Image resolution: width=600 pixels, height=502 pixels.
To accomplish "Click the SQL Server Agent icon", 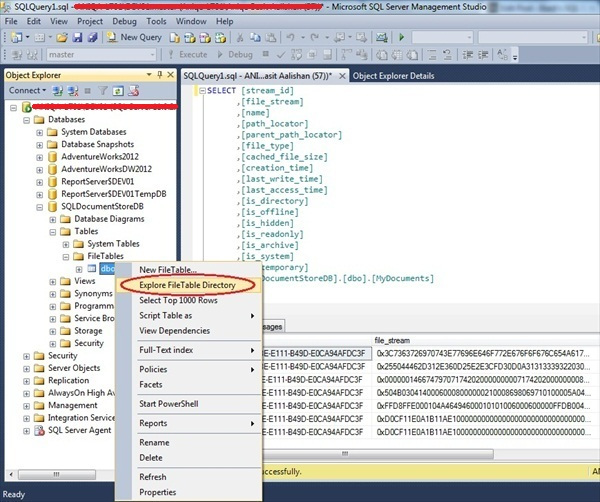I will click(x=40, y=431).
